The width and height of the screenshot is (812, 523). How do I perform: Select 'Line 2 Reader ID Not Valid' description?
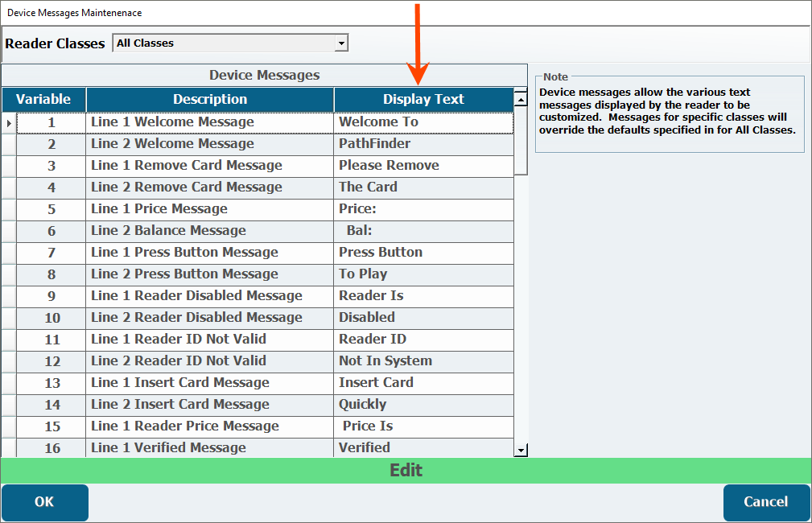click(x=178, y=361)
